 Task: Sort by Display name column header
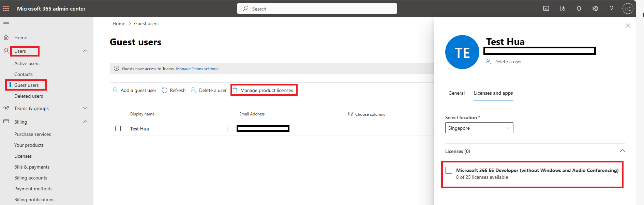point(142,114)
